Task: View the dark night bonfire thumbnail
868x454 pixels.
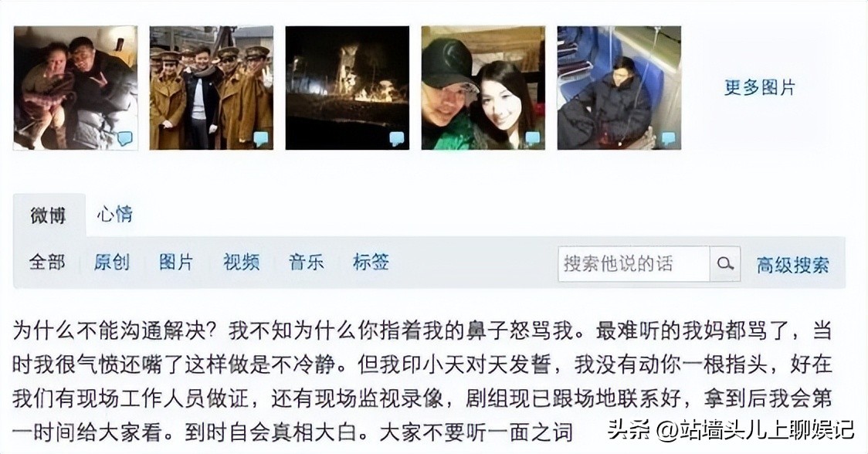Action: pos(347,87)
